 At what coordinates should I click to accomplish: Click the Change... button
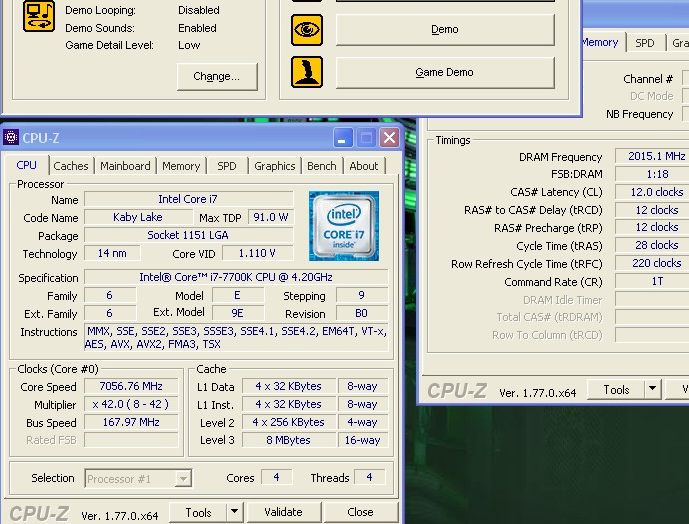point(217,76)
